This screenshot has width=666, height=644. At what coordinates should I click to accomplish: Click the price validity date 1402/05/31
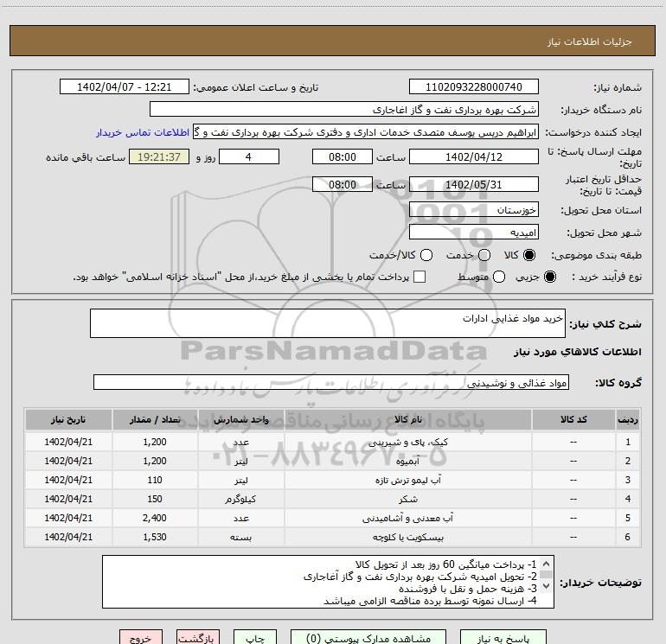[x=474, y=184]
